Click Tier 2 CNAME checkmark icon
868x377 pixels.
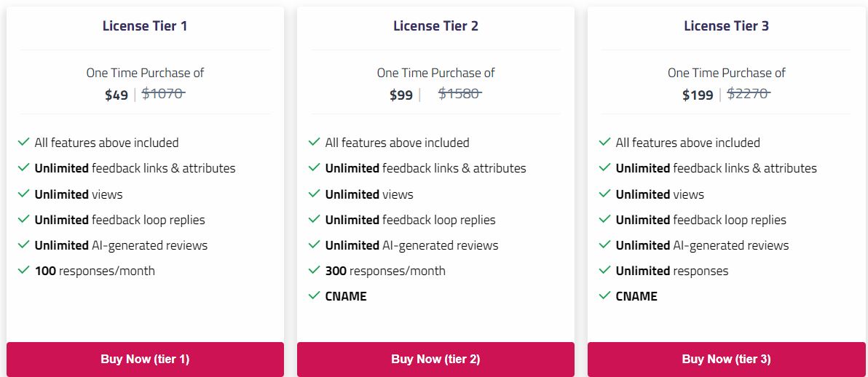[x=315, y=295]
